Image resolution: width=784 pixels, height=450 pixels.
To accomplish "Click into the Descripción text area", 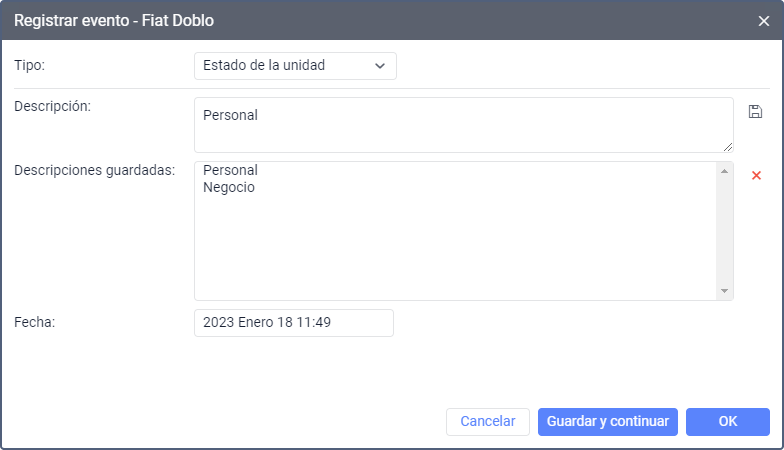I will [x=463, y=125].
